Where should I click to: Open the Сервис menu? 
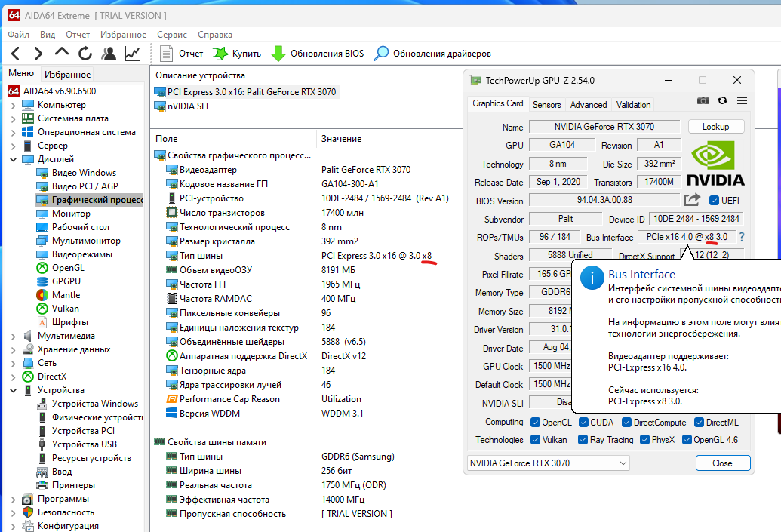pyautogui.click(x=172, y=35)
